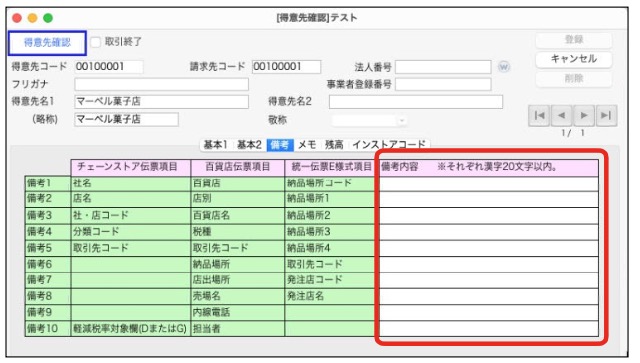Click the 事業者登録番号 input field

pos(443,85)
